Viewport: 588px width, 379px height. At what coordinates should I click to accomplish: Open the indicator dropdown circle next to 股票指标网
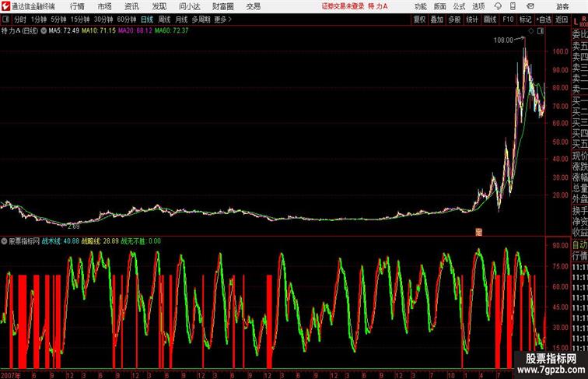pos(4,241)
